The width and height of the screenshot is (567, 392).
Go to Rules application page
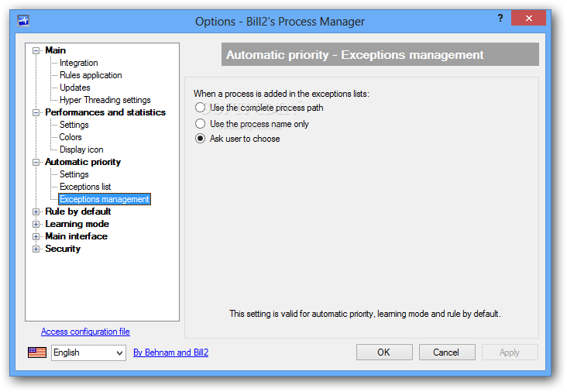[91, 75]
